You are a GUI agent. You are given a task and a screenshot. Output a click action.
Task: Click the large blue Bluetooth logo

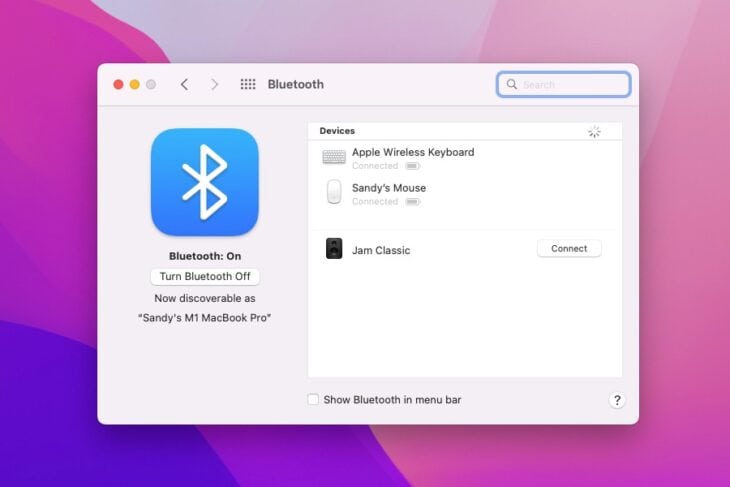click(204, 182)
